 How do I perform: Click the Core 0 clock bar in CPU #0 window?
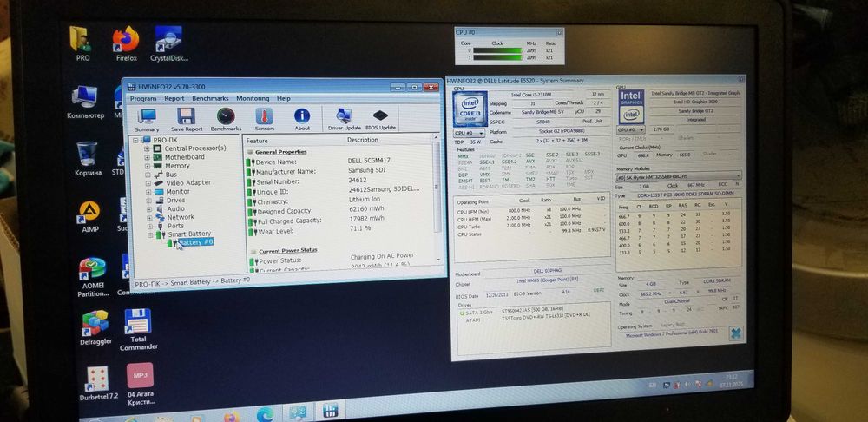pos(497,50)
